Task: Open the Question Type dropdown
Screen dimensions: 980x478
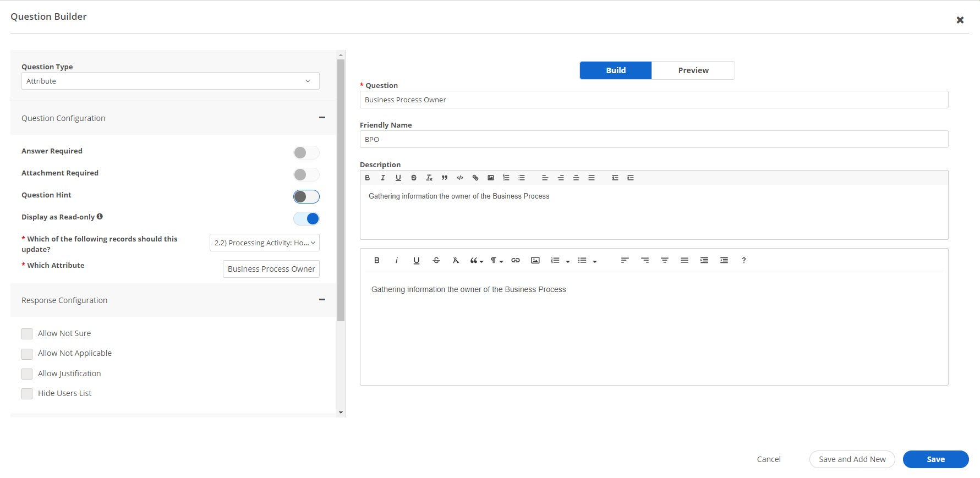Action: tap(170, 81)
